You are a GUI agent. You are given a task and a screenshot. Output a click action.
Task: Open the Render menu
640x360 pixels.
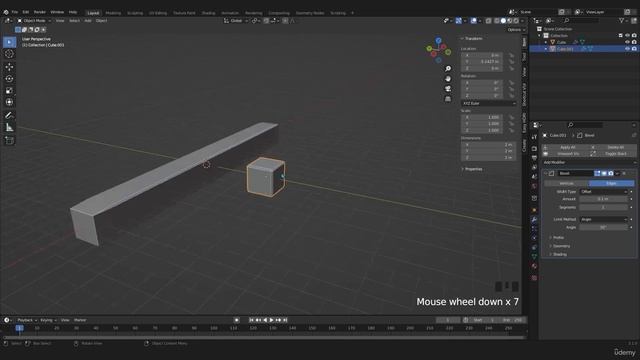point(40,12)
